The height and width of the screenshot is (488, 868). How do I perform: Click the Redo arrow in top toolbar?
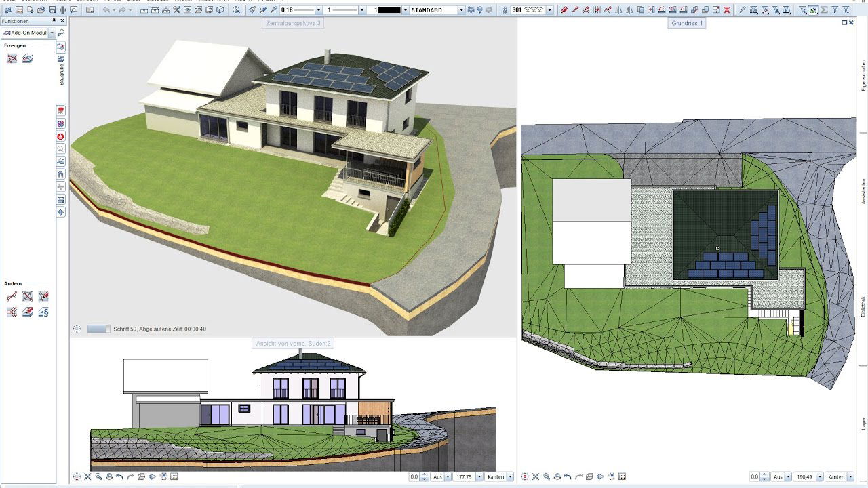pos(123,10)
